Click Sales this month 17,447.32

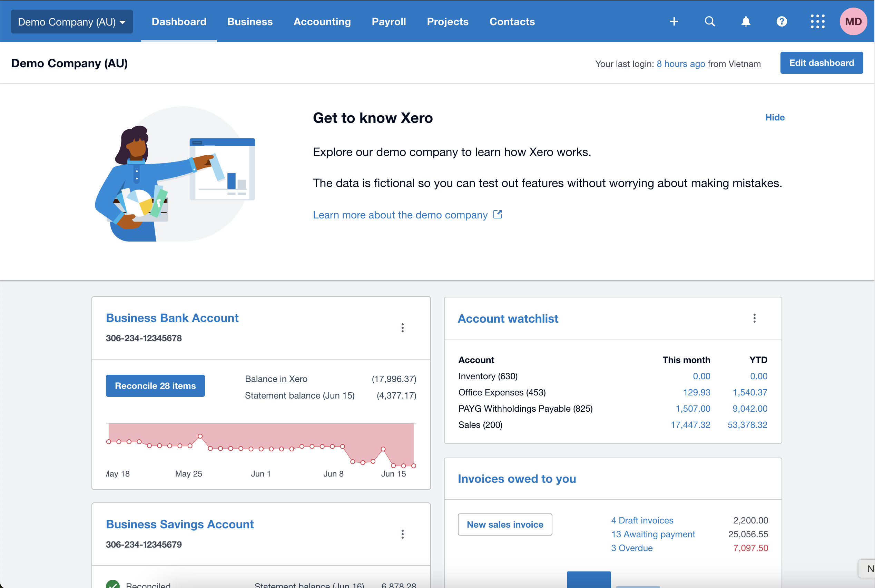pos(690,424)
